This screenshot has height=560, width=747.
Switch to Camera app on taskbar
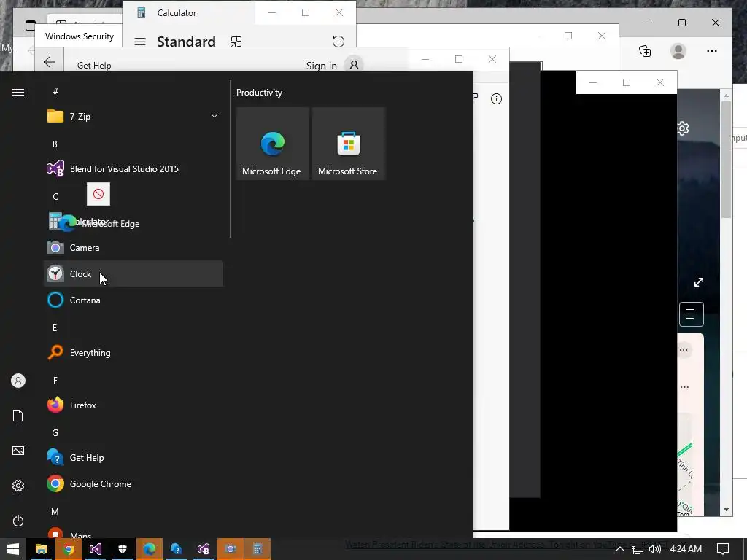(230, 549)
